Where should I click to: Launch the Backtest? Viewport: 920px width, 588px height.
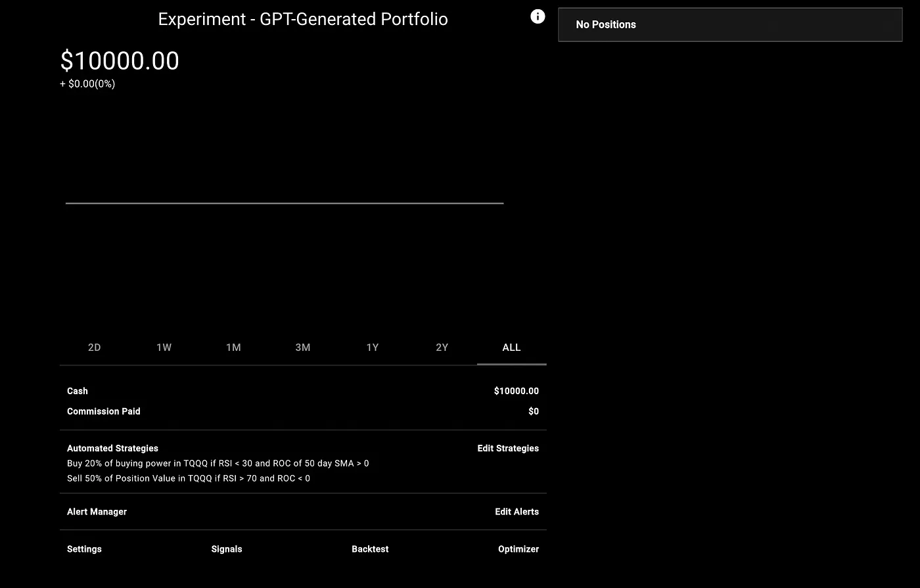click(x=370, y=549)
